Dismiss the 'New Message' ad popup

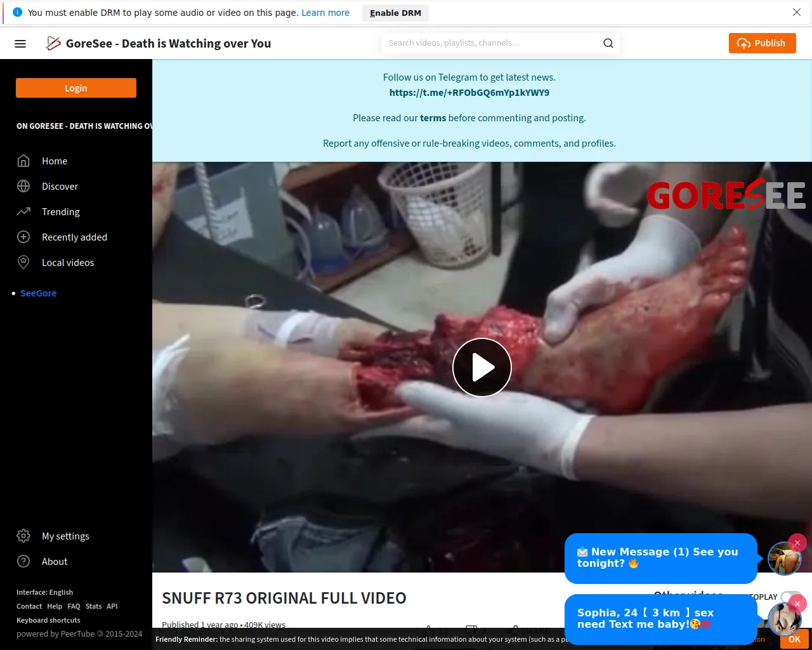[797, 543]
